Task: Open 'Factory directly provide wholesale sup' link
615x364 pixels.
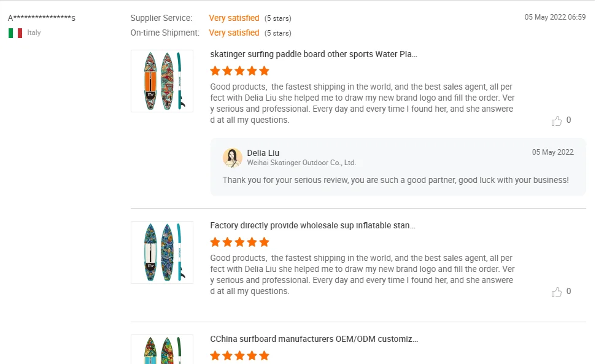Action: [x=312, y=225]
